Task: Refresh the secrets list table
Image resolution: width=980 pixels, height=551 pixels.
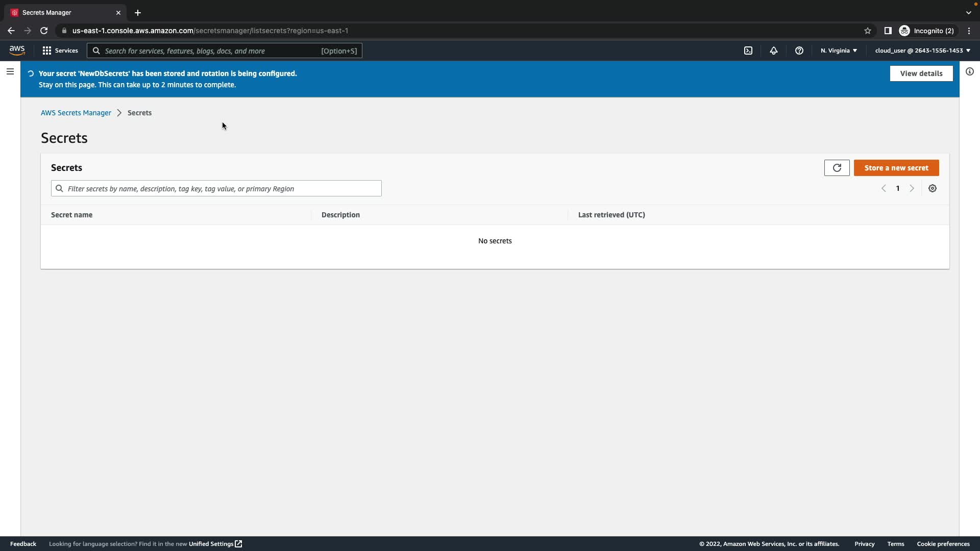Action: pyautogui.click(x=837, y=168)
